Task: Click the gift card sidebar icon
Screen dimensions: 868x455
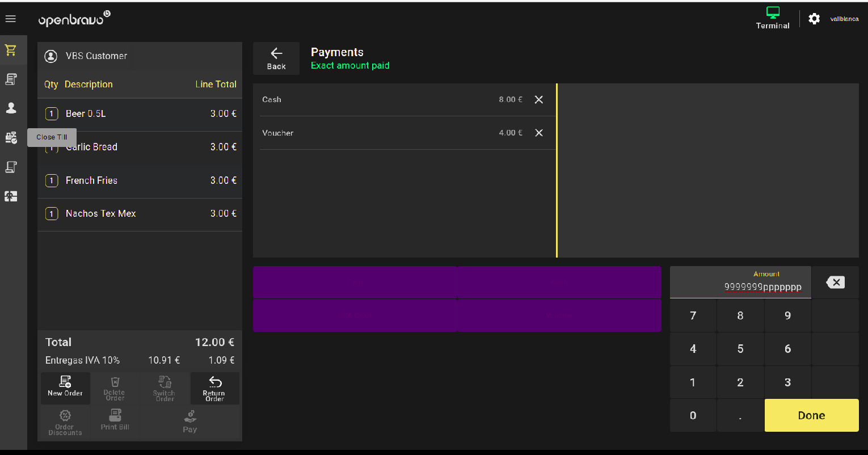Action: 11,196
